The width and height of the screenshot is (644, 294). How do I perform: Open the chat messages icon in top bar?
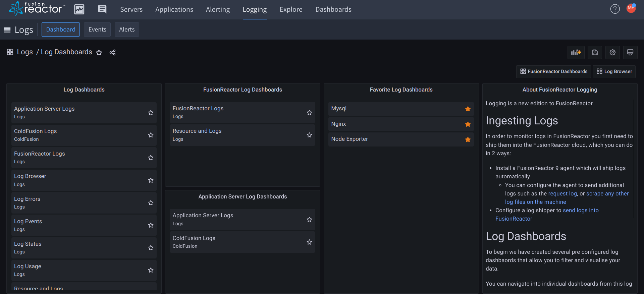tap(102, 9)
